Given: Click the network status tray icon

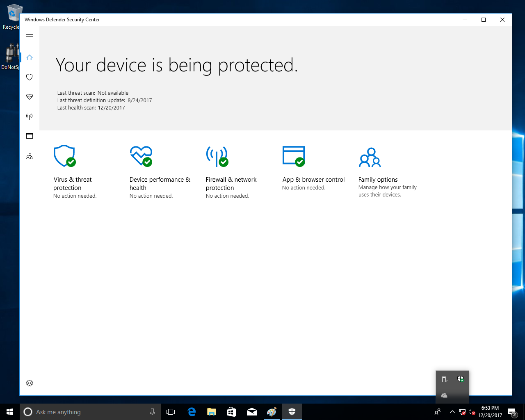Looking at the screenshot, I should pyautogui.click(x=462, y=412).
